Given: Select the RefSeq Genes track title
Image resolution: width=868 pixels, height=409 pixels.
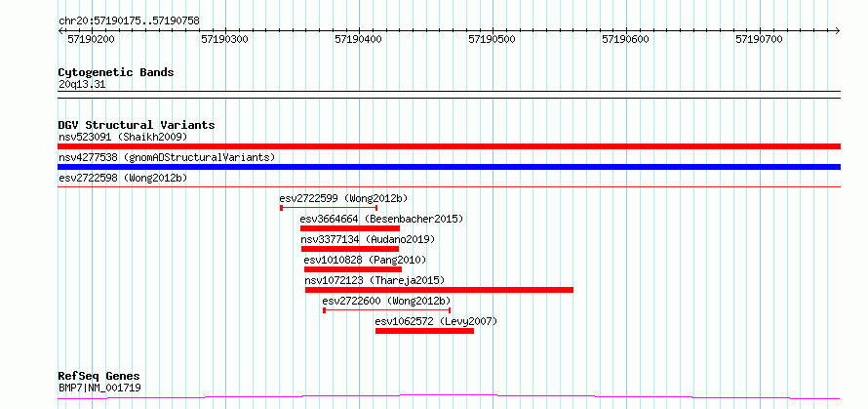Looking at the screenshot, I should [99, 377].
